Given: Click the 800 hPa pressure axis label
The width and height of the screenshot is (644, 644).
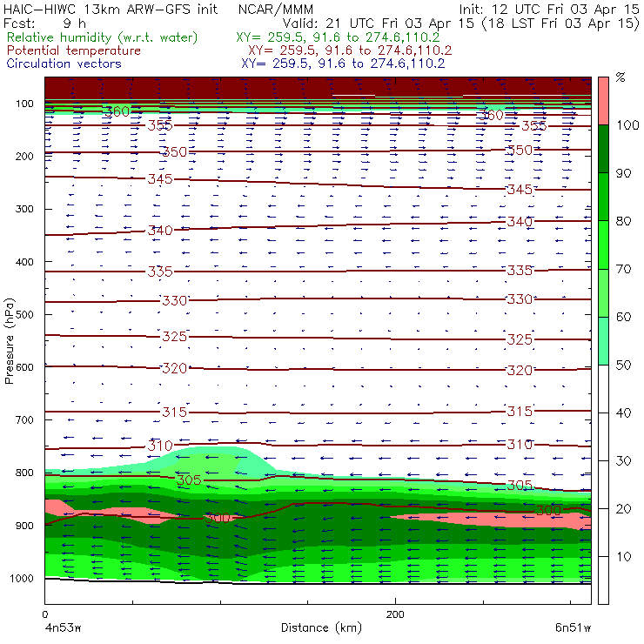Looking at the screenshot, I should click(x=24, y=473).
